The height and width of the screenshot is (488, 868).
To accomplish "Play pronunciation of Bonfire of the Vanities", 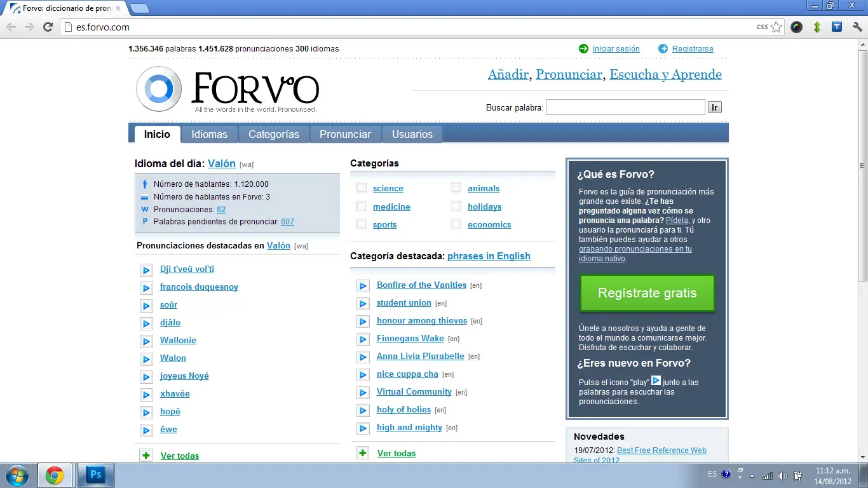I will [363, 286].
